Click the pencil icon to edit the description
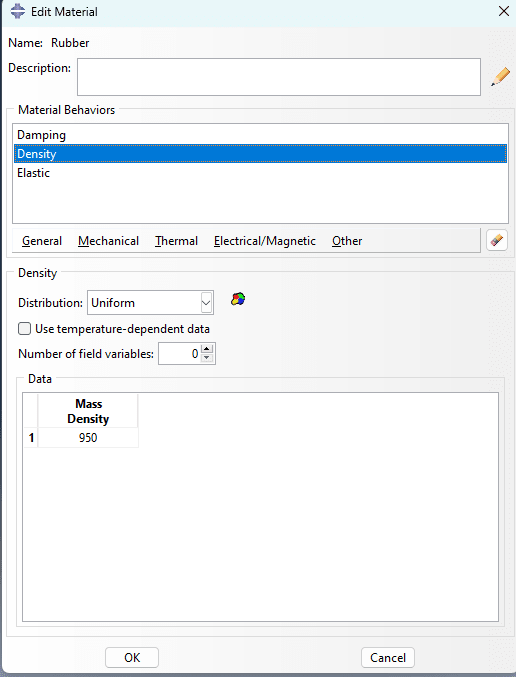The height and width of the screenshot is (677, 516). (500, 77)
